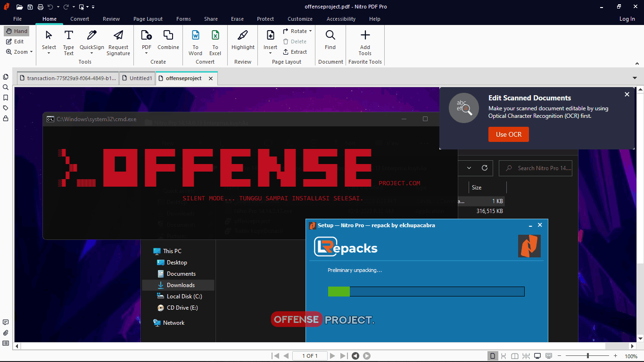Click the zoom out minus button
The image size is (644, 362).
click(x=559, y=356)
